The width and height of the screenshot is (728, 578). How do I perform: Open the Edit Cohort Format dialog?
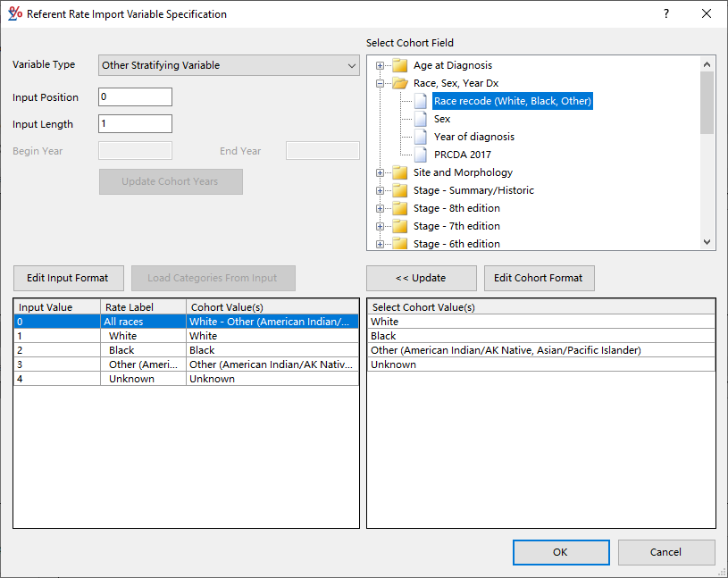(539, 278)
